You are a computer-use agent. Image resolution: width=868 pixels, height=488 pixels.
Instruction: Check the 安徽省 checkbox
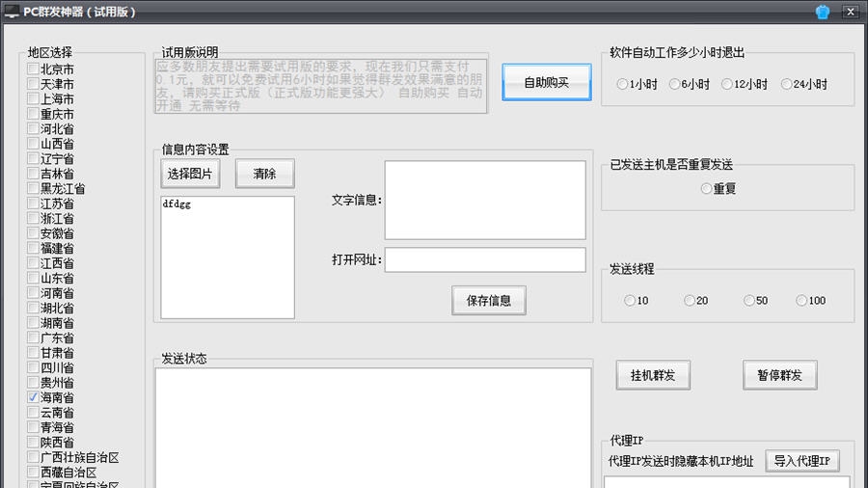point(33,233)
